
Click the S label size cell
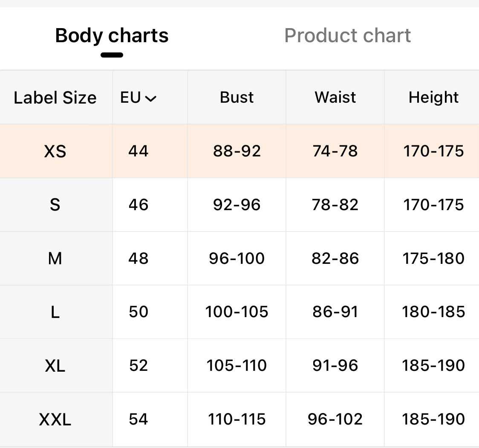pyautogui.click(x=55, y=205)
